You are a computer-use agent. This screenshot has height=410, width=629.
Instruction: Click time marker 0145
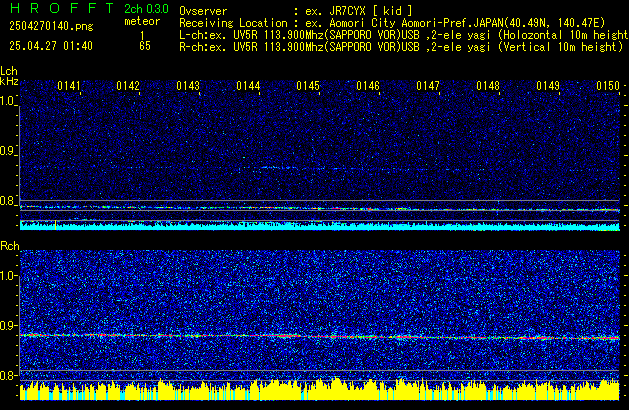click(x=308, y=86)
